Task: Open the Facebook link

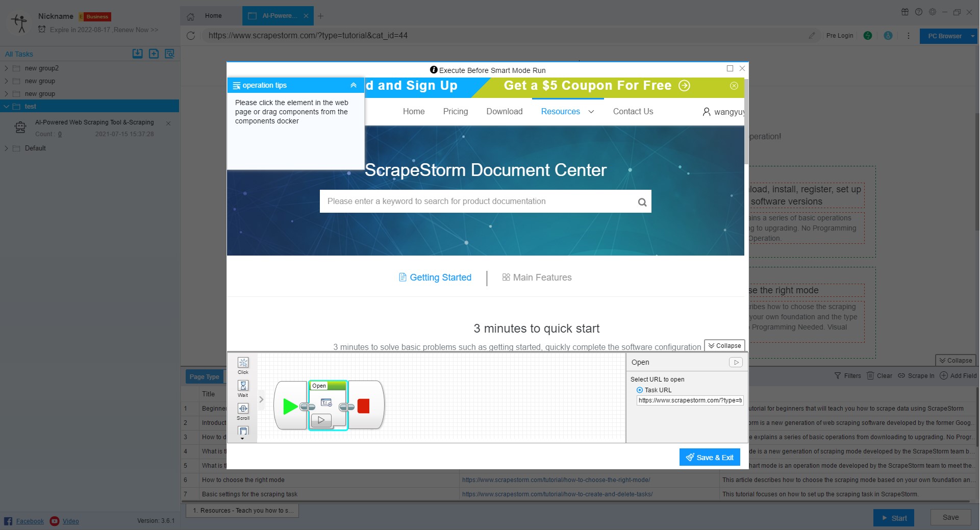Action: (30, 521)
